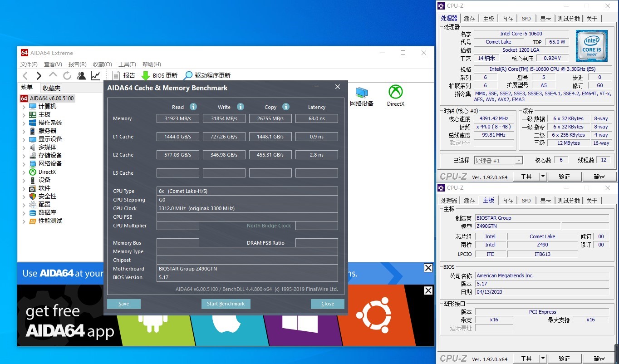Image resolution: width=619 pixels, height=364 pixels.
Task: Open the 收藏(O) menu in AIDA64
Action: click(102, 64)
